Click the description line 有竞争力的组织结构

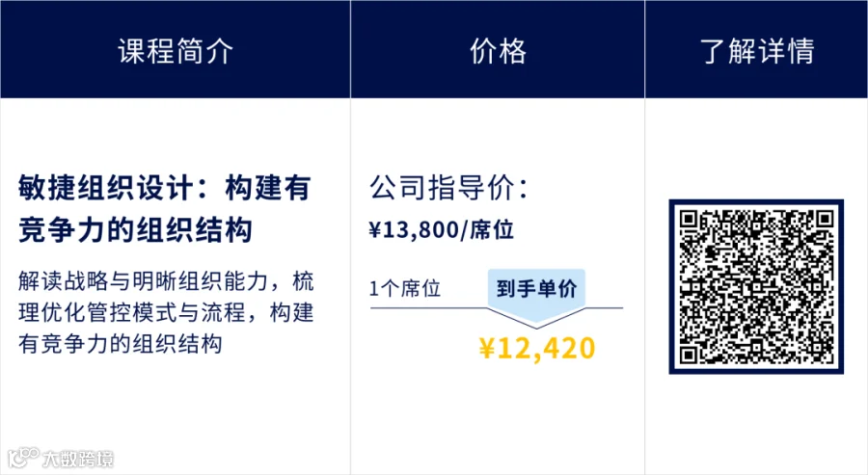click(121, 344)
